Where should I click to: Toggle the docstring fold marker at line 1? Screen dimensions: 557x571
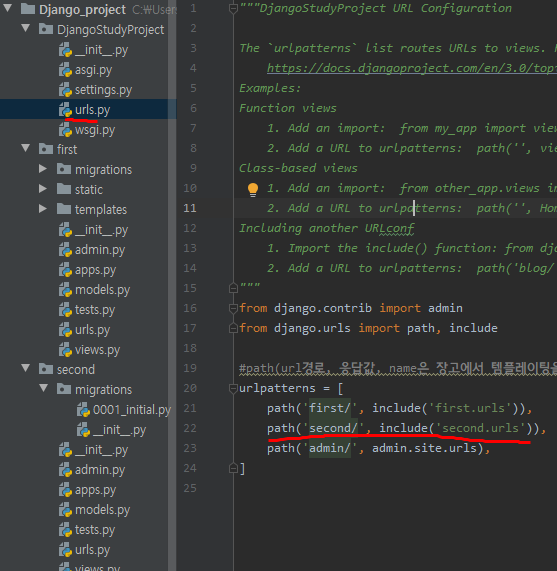click(x=233, y=8)
